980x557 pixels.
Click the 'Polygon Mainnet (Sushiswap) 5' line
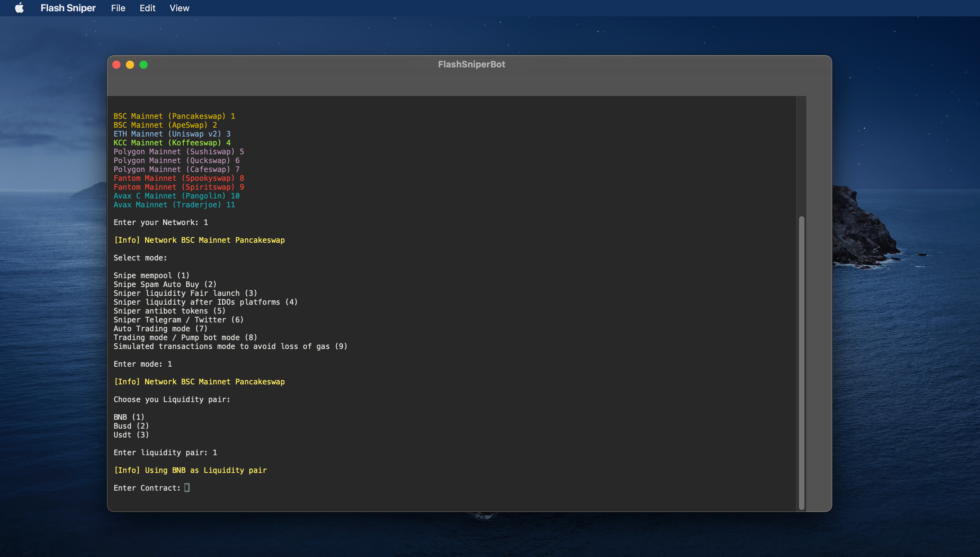(x=179, y=152)
